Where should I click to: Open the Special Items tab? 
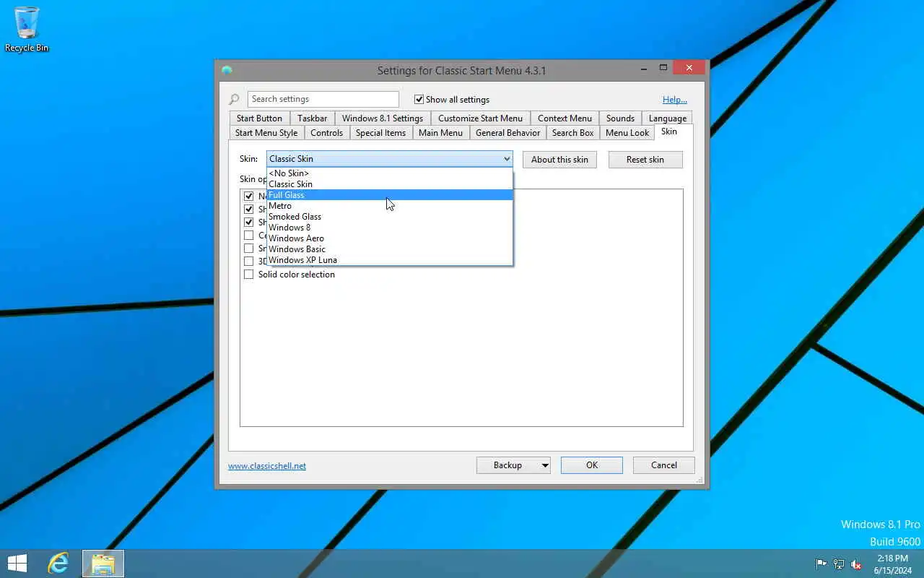click(380, 133)
